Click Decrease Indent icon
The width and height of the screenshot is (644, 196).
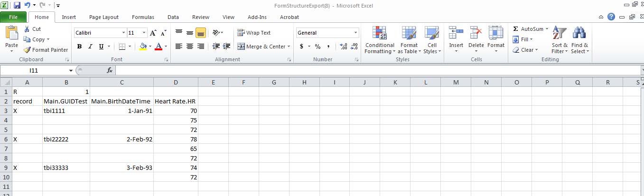click(216, 47)
